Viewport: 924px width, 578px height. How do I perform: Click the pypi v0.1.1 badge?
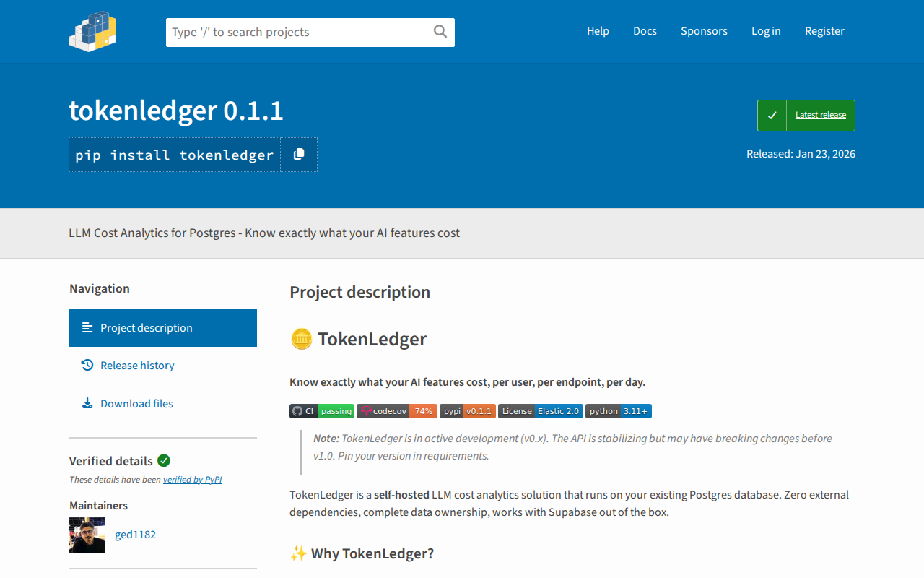click(x=468, y=411)
